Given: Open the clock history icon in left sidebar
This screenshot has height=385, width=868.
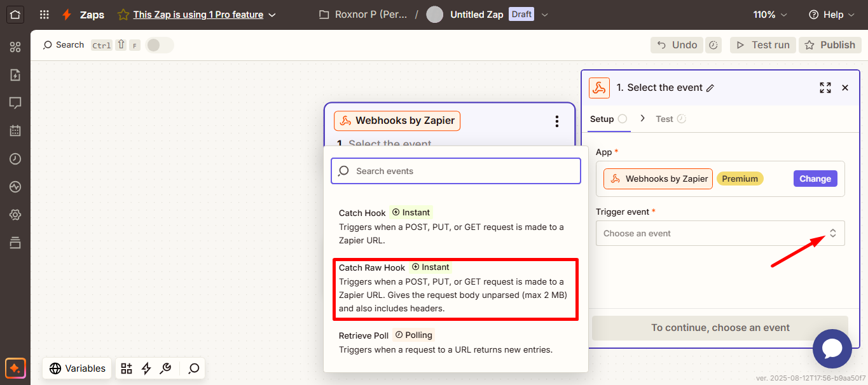Looking at the screenshot, I should pos(15,159).
